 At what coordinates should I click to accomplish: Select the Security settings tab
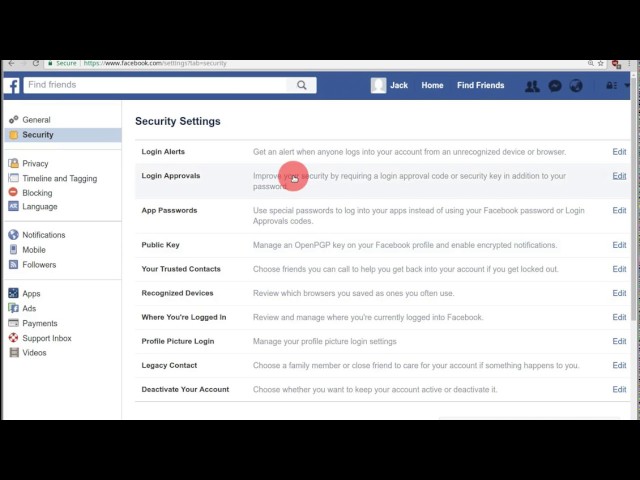62,135
